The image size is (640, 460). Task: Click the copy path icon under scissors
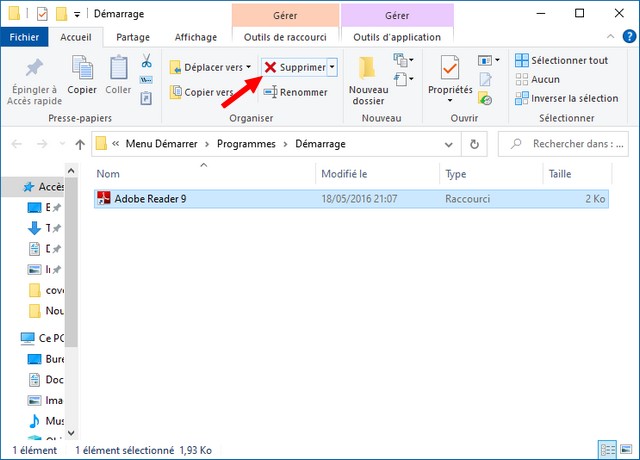pos(146,80)
